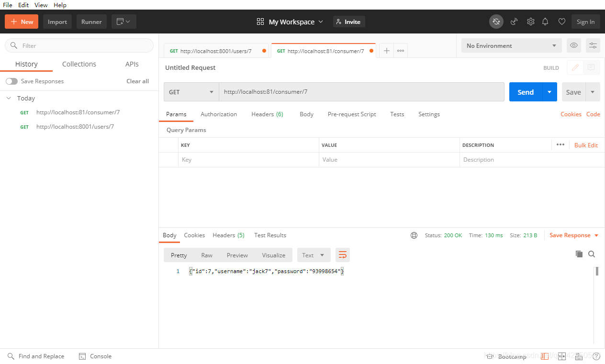Click the Import button

pyautogui.click(x=57, y=22)
